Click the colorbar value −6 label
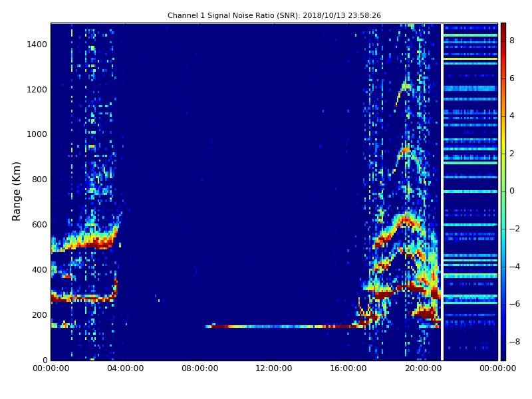532x399 pixels. 515,304
